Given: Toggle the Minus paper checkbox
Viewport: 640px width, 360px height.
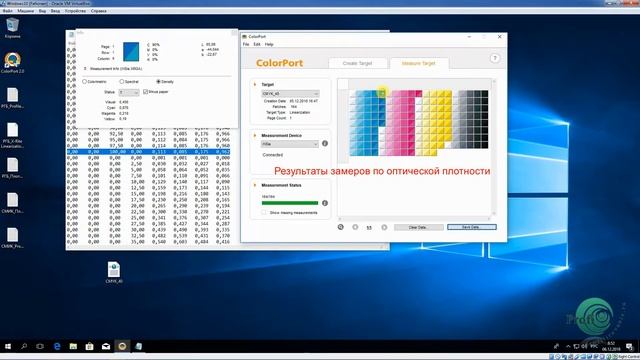Looking at the screenshot, I should (146, 92).
